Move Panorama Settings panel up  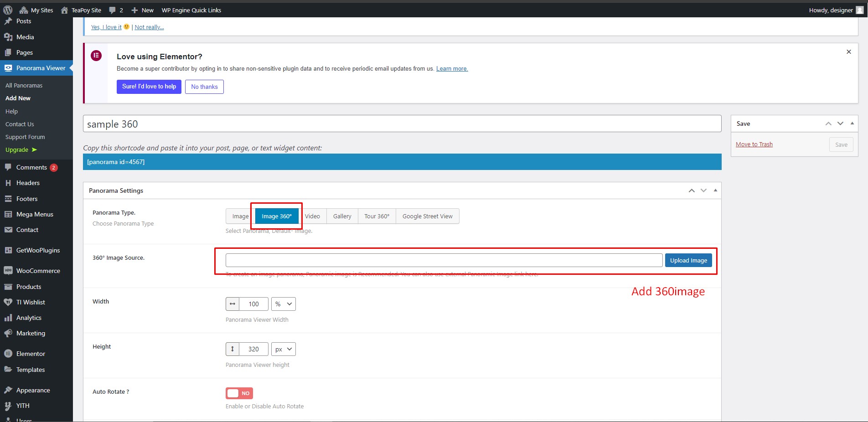692,190
